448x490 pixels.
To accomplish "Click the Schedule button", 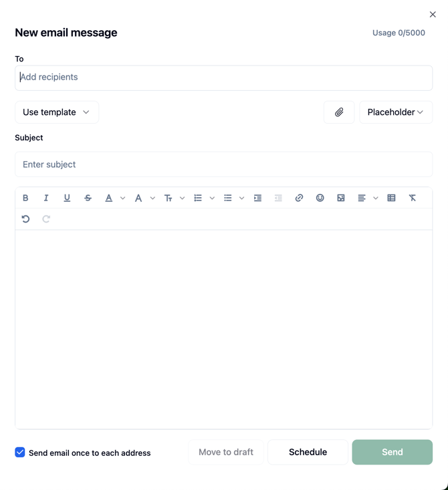I will coord(308,452).
